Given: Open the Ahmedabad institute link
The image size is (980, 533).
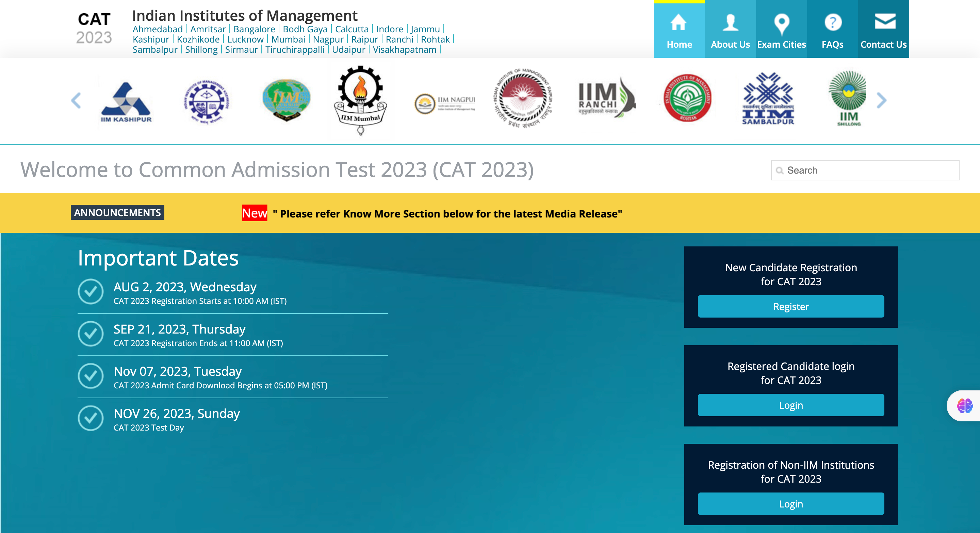Looking at the screenshot, I should [x=158, y=29].
